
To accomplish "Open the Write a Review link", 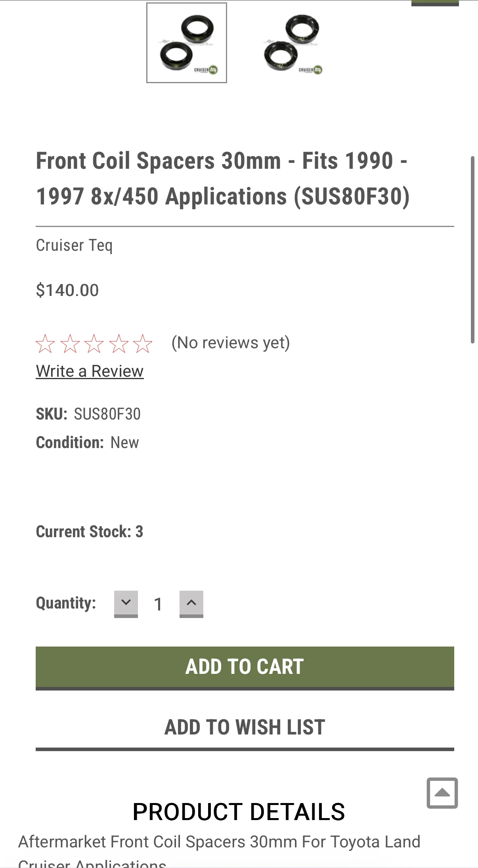I will (x=90, y=371).
